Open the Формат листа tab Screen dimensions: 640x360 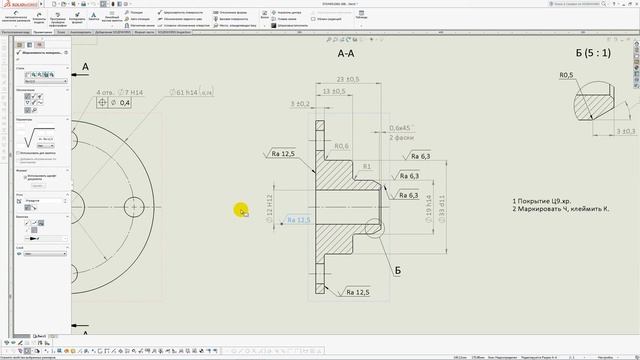[x=144, y=32]
